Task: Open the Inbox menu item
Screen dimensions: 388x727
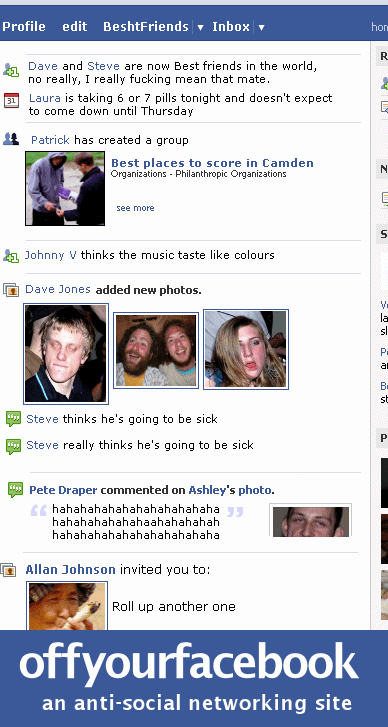Action: point(231,26)
